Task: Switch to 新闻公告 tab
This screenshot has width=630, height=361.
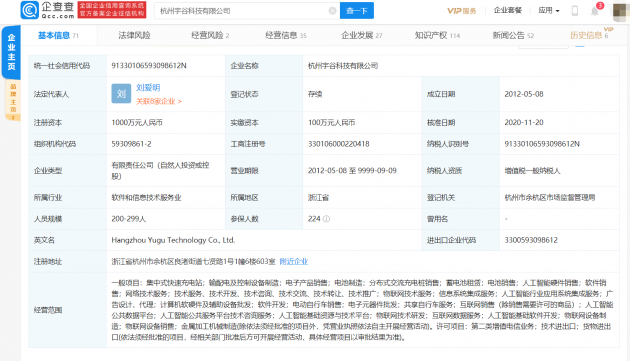Action: click(513, 35)
